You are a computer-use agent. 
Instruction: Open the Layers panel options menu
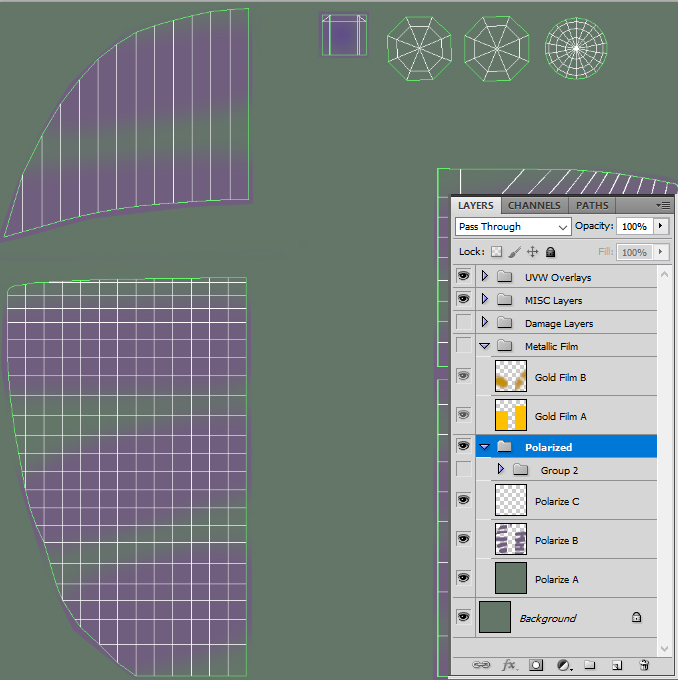(x=663, y=206)
